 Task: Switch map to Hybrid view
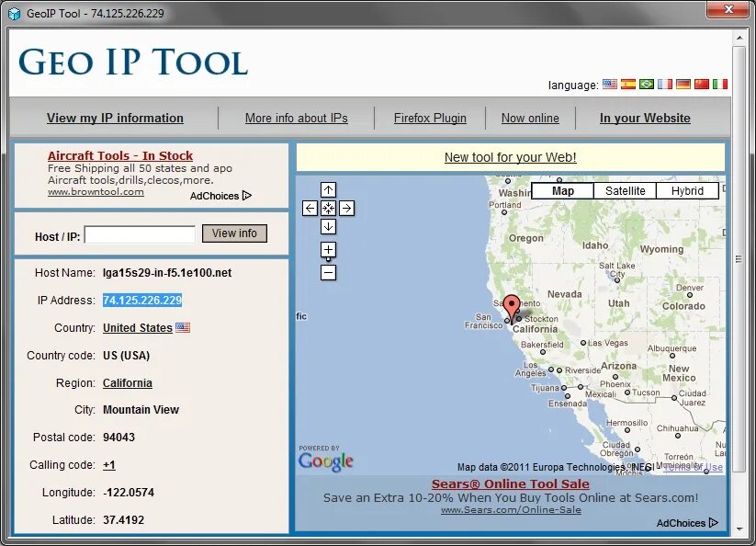(x=687, y=191)
